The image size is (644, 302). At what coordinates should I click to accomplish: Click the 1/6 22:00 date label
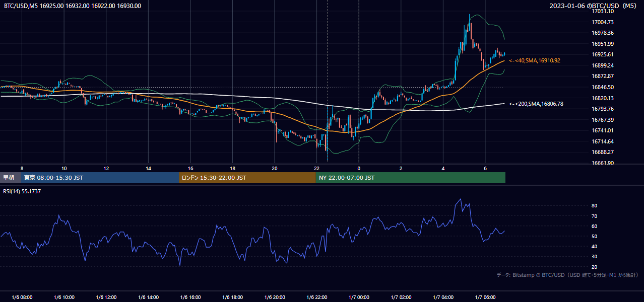(316, 297)
